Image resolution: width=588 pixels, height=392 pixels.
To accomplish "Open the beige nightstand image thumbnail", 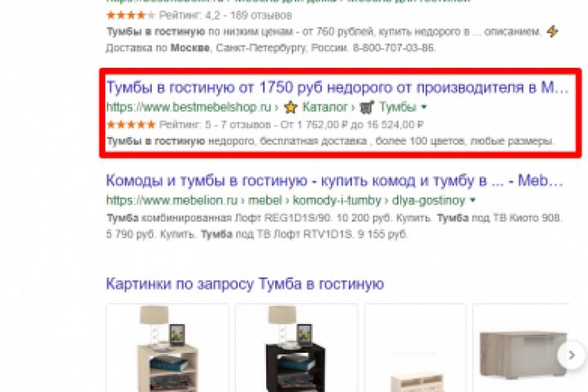I will pyautogui.click(x=167, y=348).
